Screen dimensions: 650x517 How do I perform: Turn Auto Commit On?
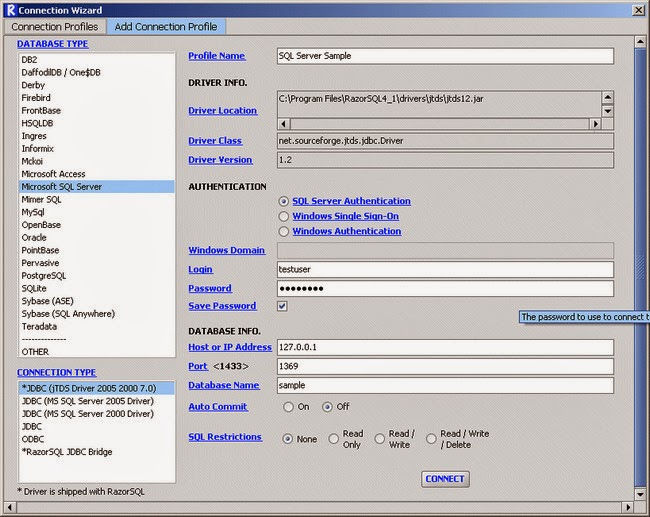coord(289,407)
